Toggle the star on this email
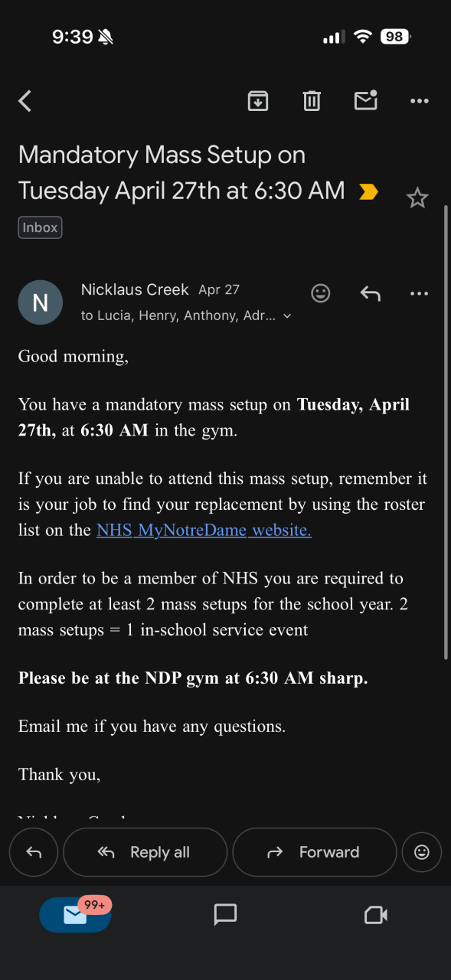The image size is (451, 980). pos(417,198)
